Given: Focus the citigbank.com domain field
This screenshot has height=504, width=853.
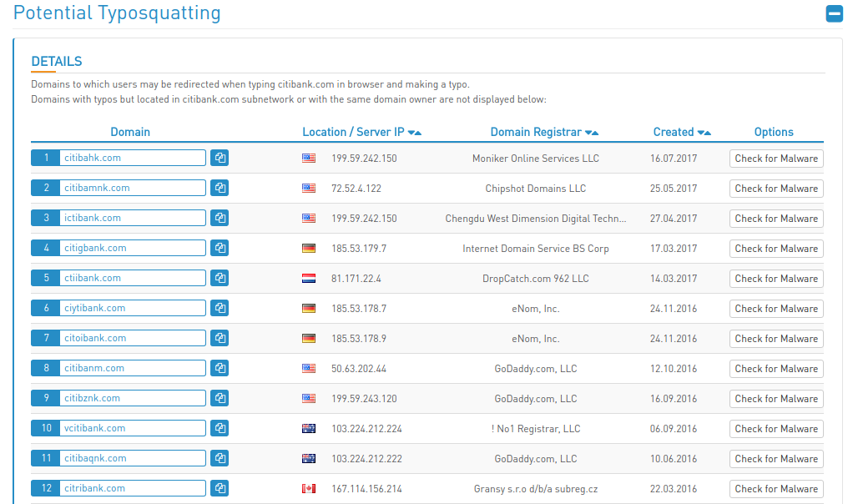Looking at the screenshot, I should [x=132, y=248].
